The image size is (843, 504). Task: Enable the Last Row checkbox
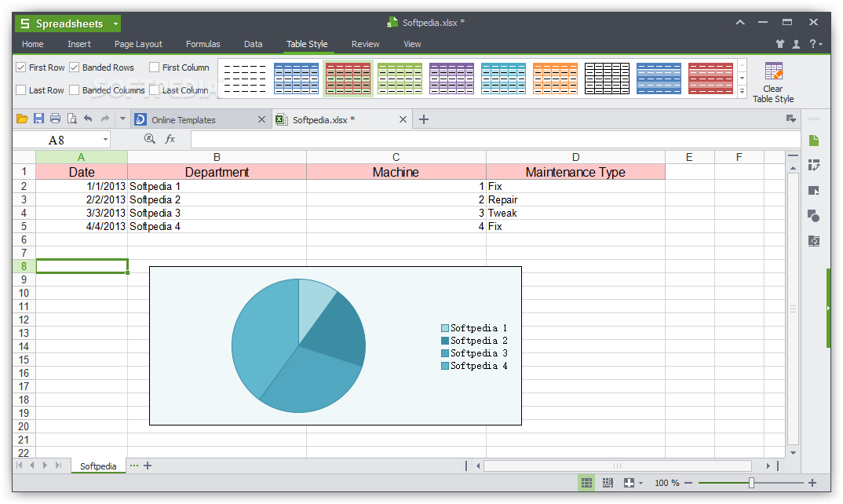[x=21, y=89]
